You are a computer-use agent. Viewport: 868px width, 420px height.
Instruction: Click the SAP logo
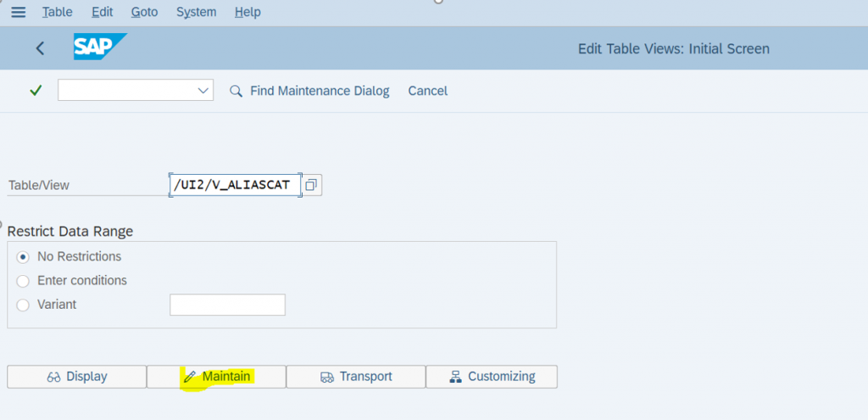tap(100, 47)
